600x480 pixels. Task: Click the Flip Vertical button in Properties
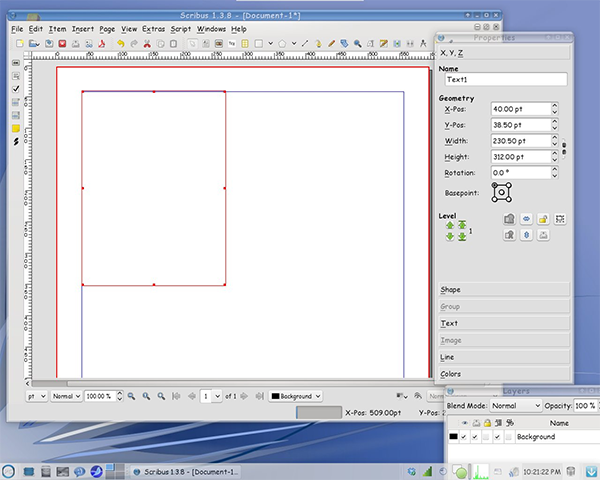[x=527, y=235]
